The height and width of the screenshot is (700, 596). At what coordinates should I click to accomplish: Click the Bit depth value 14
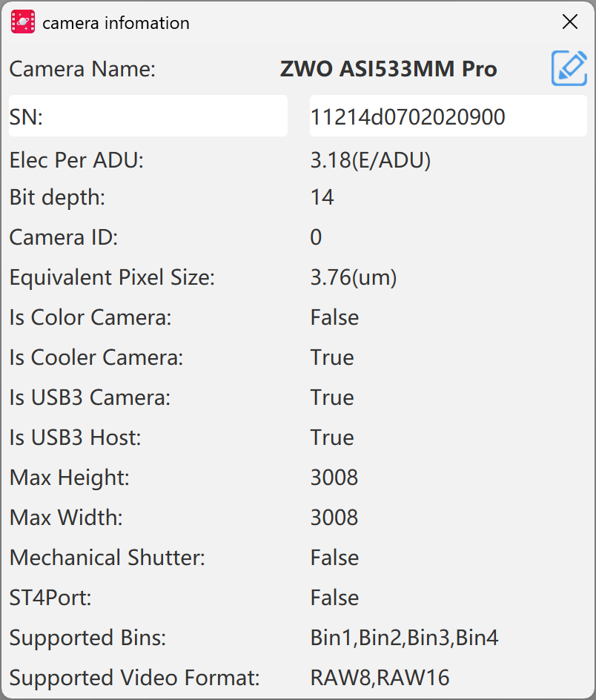tap(322, 197)
